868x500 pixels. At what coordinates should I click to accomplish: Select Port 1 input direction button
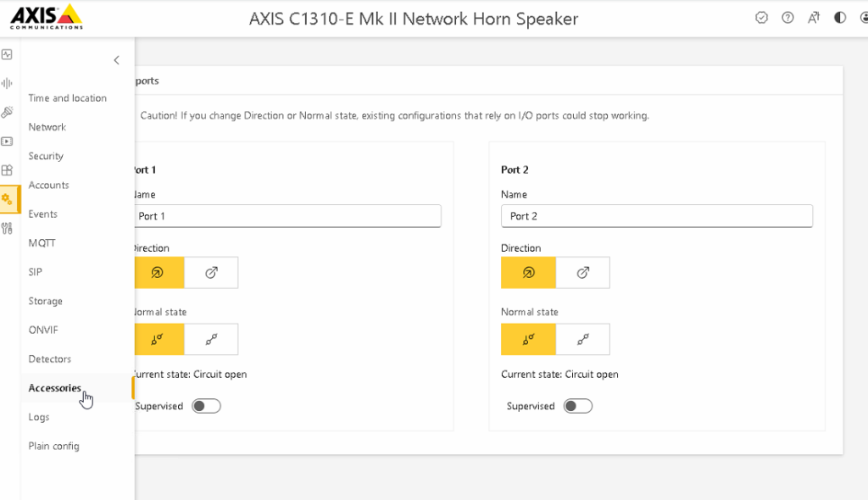158,272
